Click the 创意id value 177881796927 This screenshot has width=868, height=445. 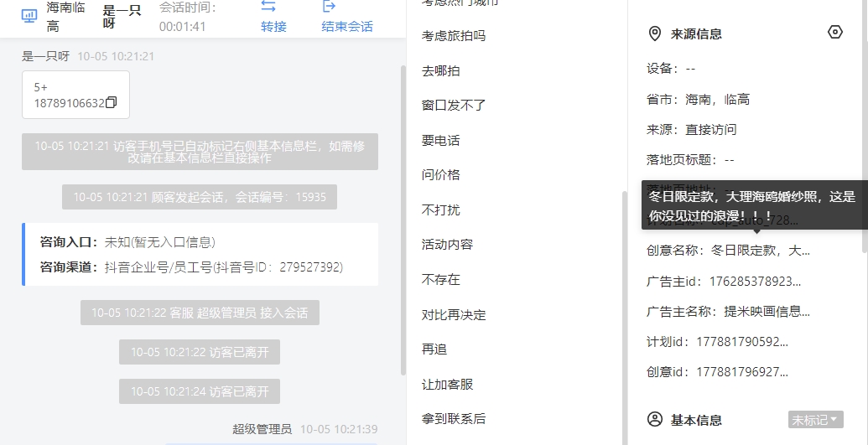pos(742,372)
